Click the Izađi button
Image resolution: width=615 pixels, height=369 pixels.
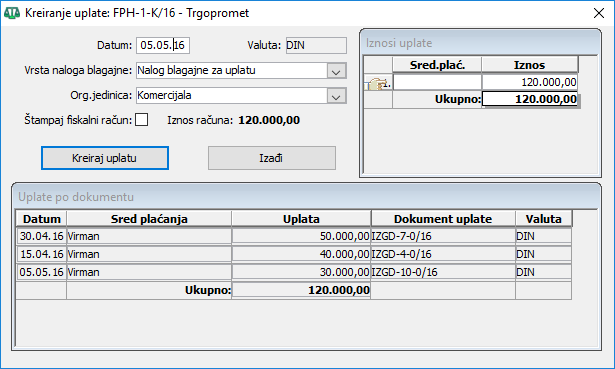(x=272, y=158)
